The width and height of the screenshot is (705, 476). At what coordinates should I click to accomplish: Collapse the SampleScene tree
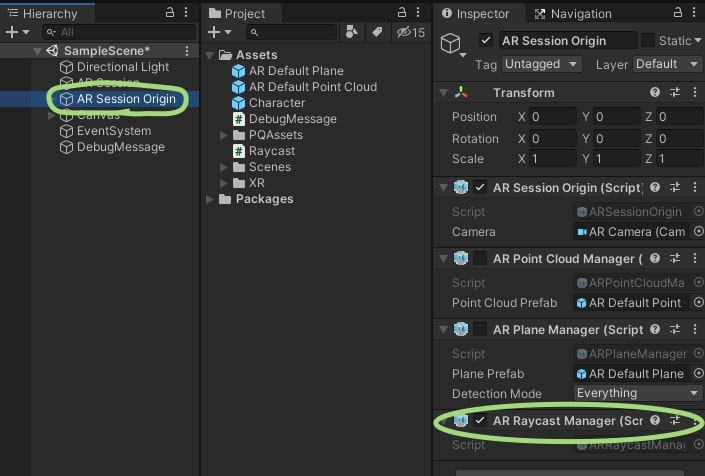click(37, 51)
